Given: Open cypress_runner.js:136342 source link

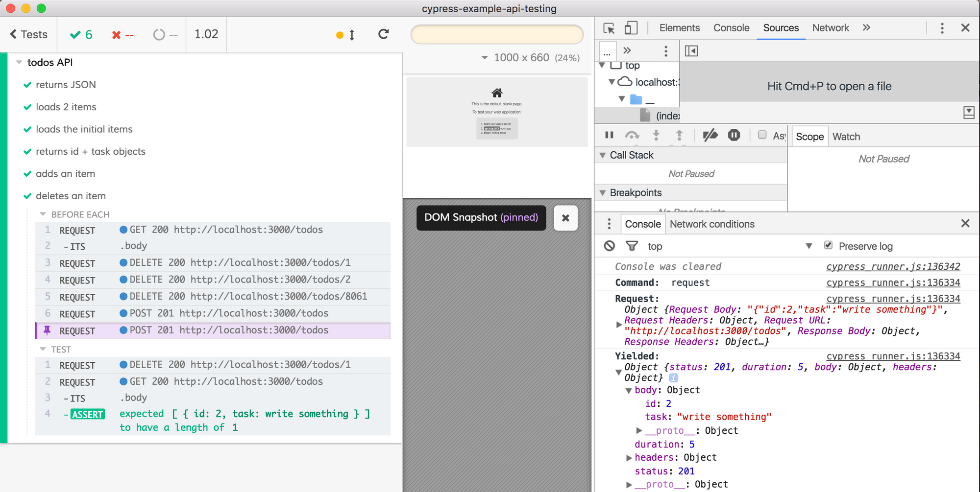Looking at the screenshot, I should [893, 266].
